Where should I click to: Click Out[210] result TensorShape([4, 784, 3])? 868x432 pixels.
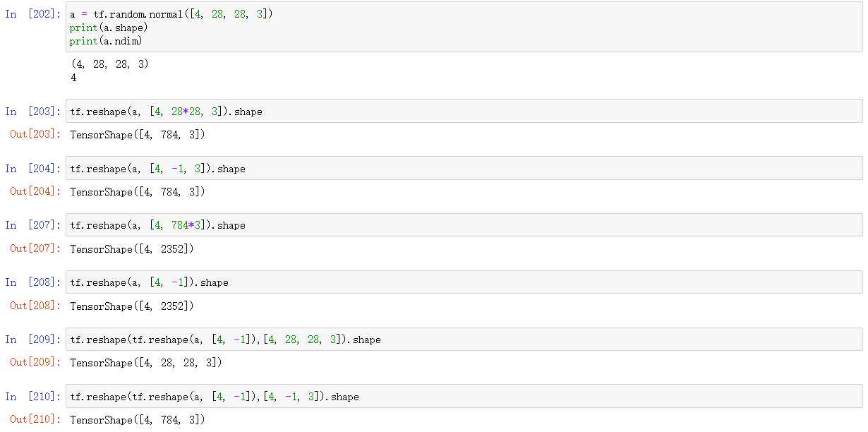[x=138, y=419]
